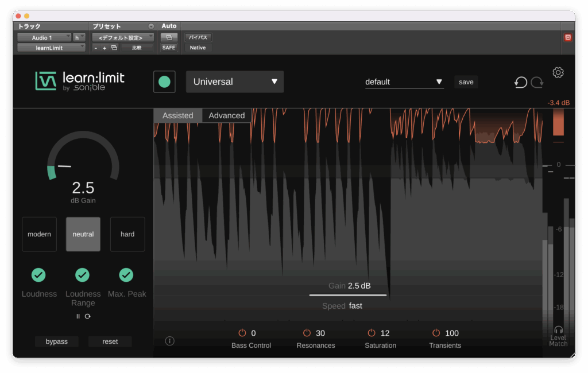
Task: Click the undo arrow icon
Action: point(520,82)
